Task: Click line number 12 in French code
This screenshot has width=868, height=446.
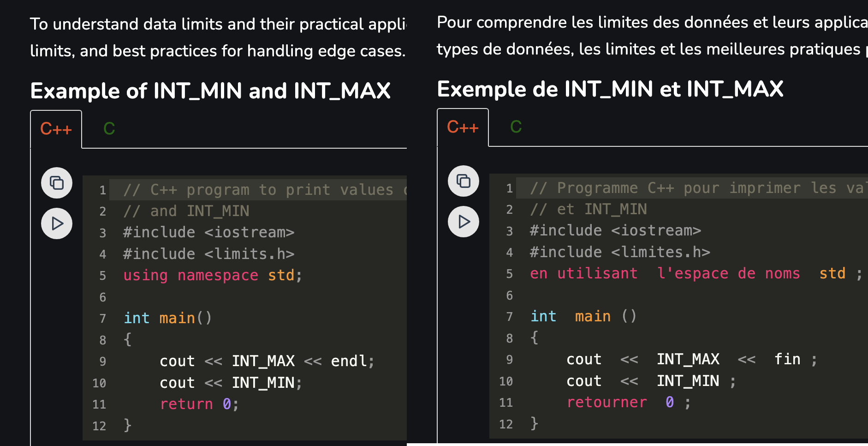Action: [x=506, y=424]
